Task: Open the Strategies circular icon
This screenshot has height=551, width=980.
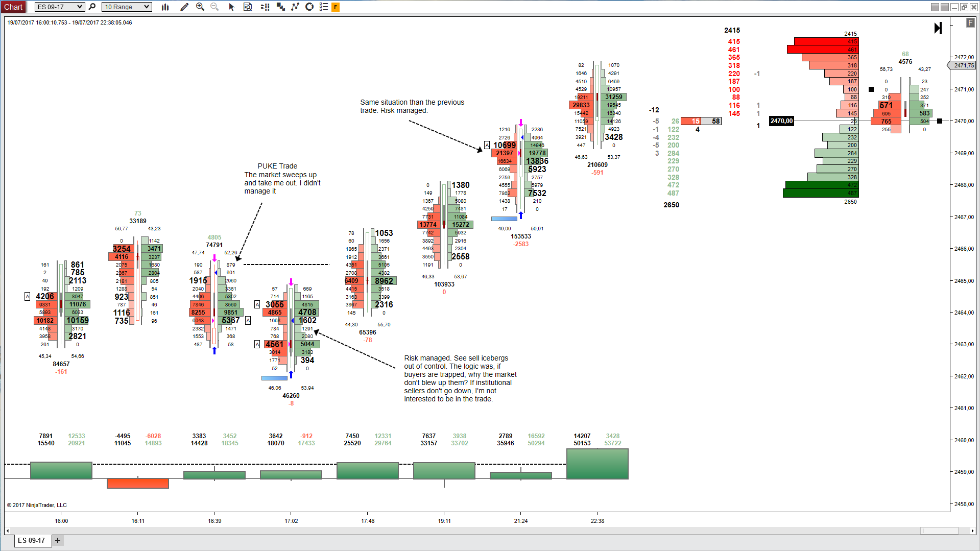Action: click(x=309, y=7)
